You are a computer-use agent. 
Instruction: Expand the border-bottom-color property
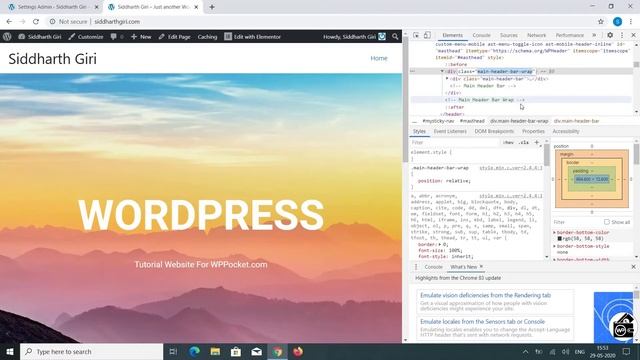coord(554,232)
